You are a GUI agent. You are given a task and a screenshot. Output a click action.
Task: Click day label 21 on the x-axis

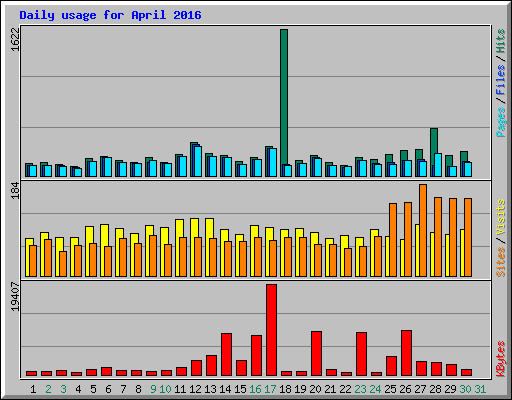click(x=330, y=389)
